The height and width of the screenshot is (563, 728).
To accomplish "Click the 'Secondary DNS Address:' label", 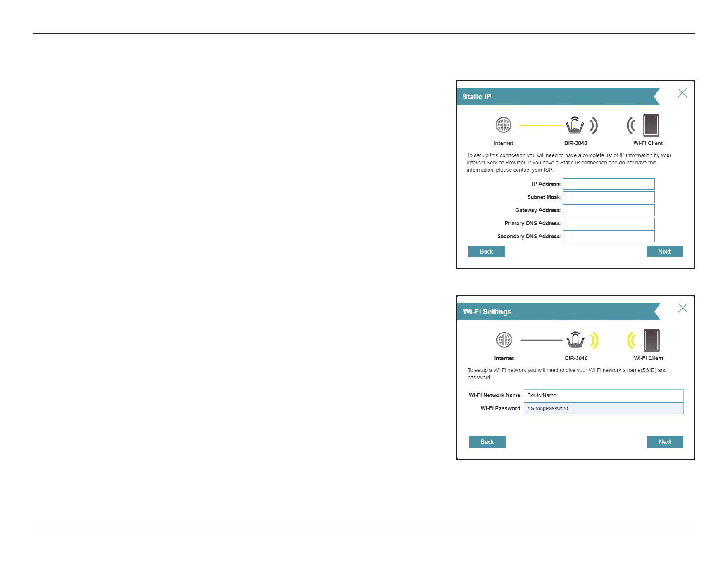I will 529,236.
